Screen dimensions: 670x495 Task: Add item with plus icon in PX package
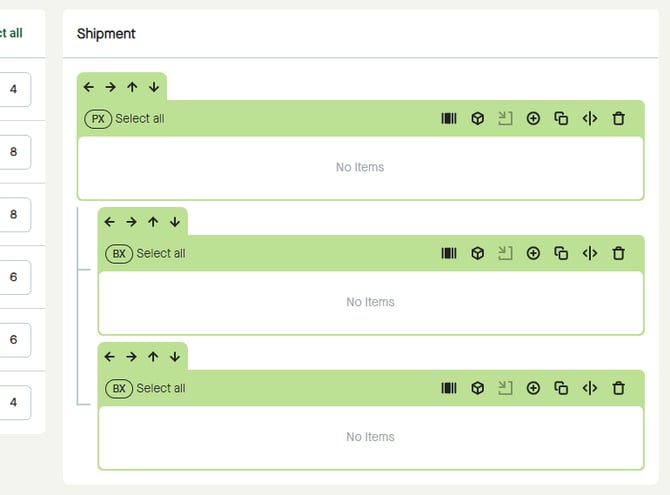tap(533, 118)
